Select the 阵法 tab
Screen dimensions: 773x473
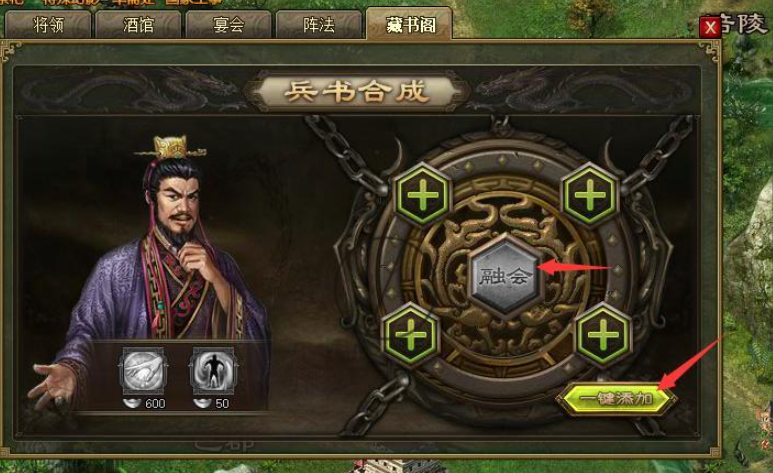pos(319,25)
